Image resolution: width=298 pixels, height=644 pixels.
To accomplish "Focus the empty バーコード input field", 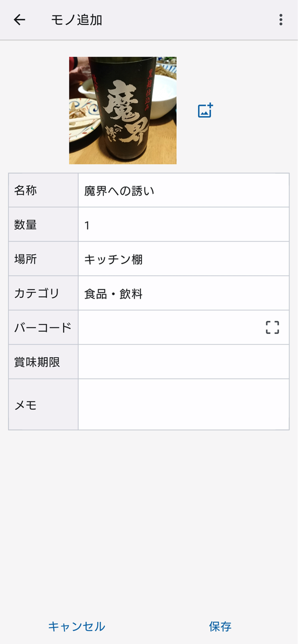I will point(169,327).
